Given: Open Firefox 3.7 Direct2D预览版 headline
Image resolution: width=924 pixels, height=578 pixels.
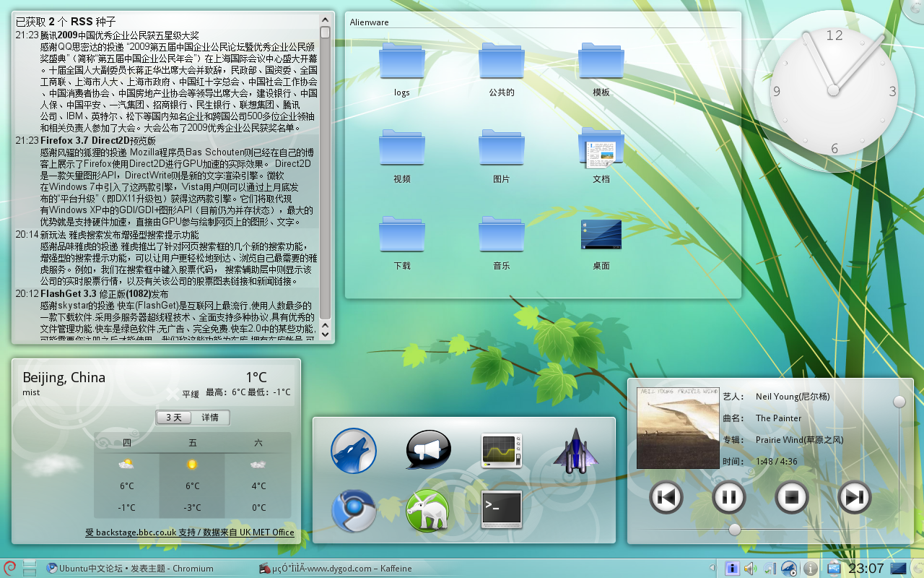Looking at the screenshot, I should click(98, 141).
